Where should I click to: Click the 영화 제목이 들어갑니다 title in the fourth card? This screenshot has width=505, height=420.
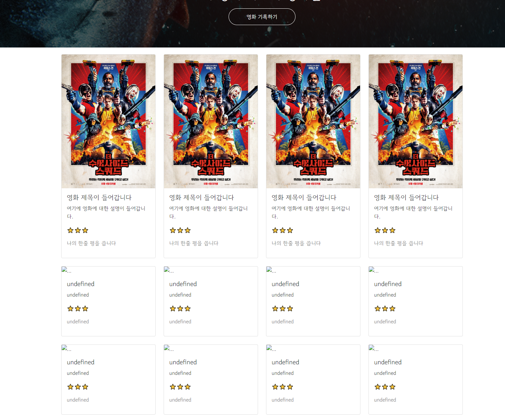(x=407, y=198)
